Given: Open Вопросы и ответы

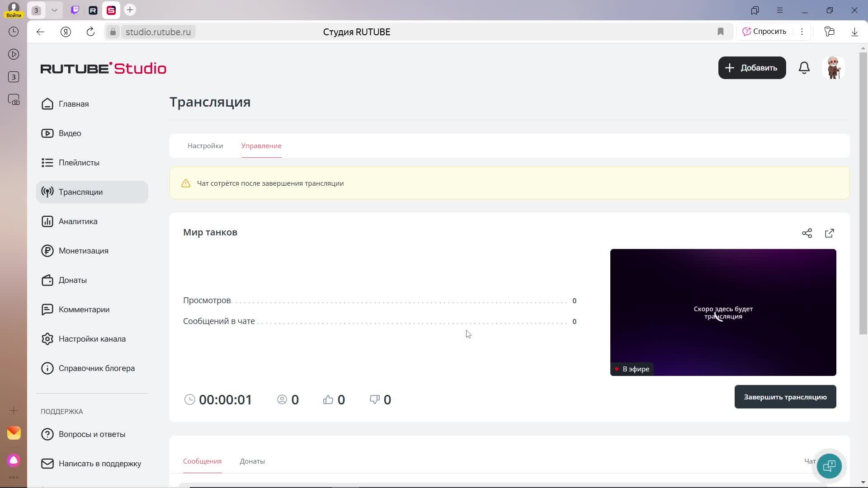Looking at the screenshot, I should [92, 434].
